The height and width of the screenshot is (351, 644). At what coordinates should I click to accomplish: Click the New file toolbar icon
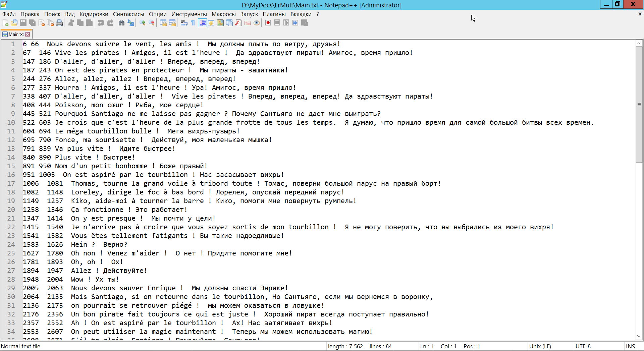point(5,23)
